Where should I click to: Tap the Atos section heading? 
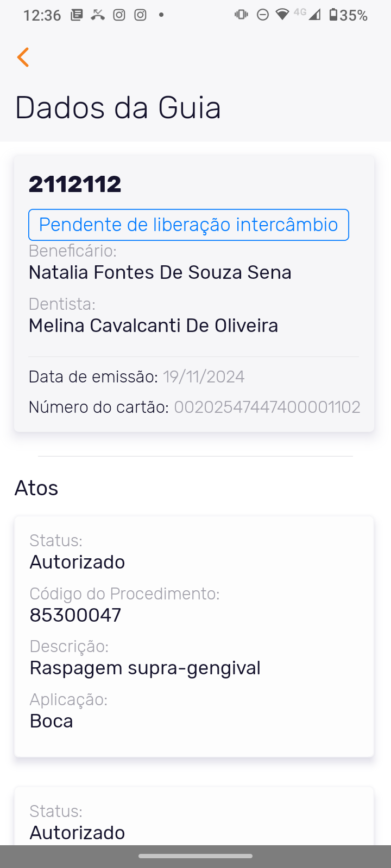tap(36, 488)
